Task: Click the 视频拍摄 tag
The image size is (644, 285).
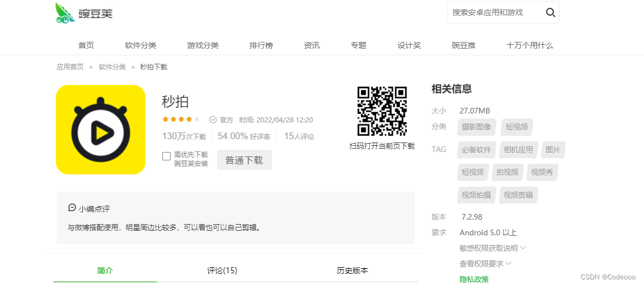Action: [477, 195]
